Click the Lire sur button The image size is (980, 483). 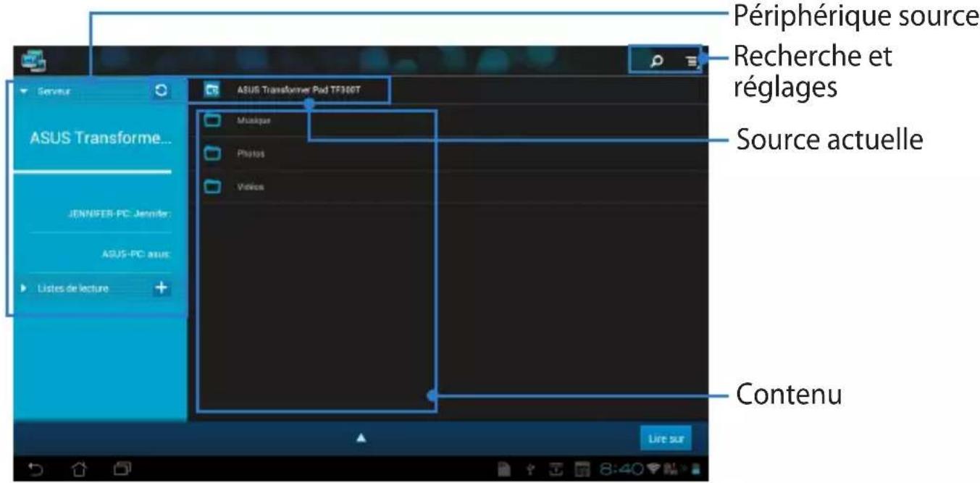(666, 439)
